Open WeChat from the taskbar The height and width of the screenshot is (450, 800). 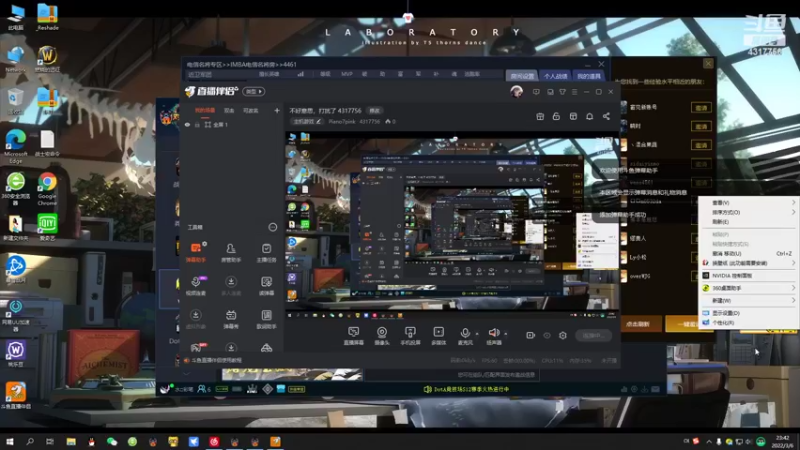112,441
